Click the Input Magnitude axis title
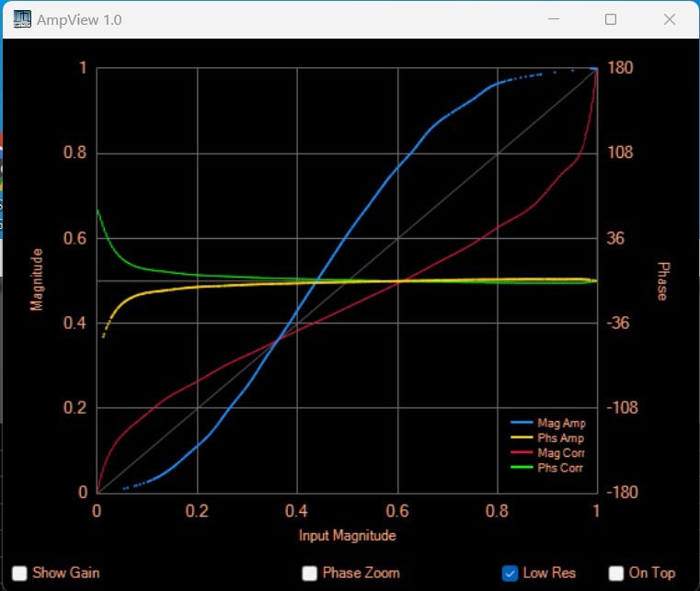The image size is (700, 591). tap(347, 535)
